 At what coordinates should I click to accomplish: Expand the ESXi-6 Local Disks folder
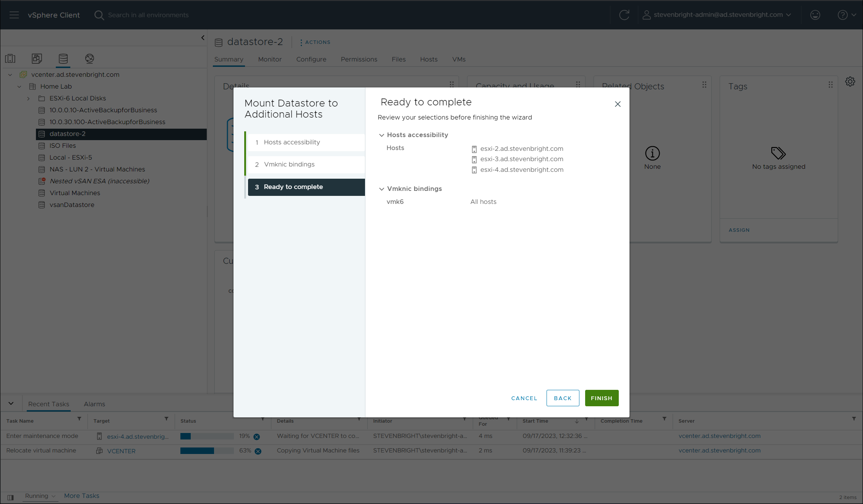click(28, 99)
